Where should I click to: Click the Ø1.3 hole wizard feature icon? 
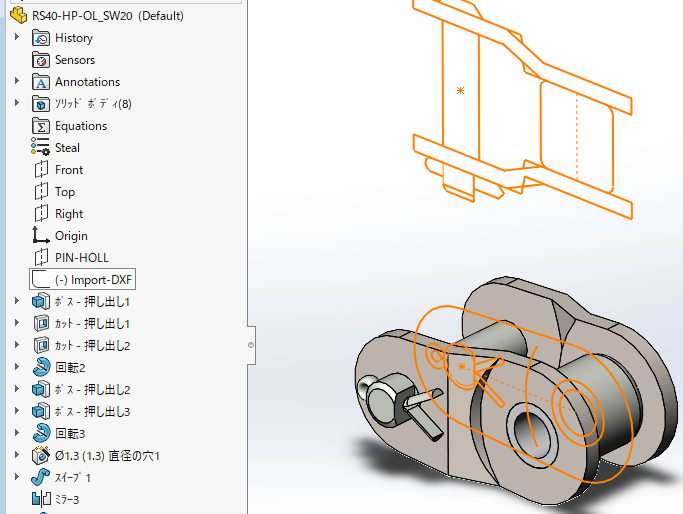point(41,455)
